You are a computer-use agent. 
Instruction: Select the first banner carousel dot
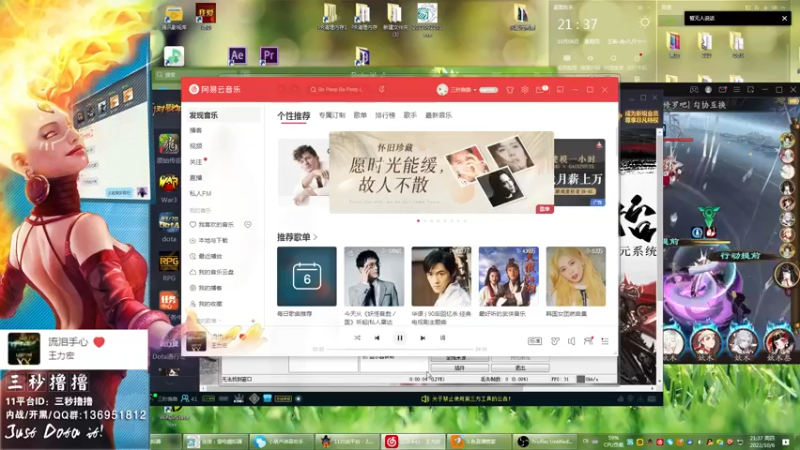[x=418, y=221]
